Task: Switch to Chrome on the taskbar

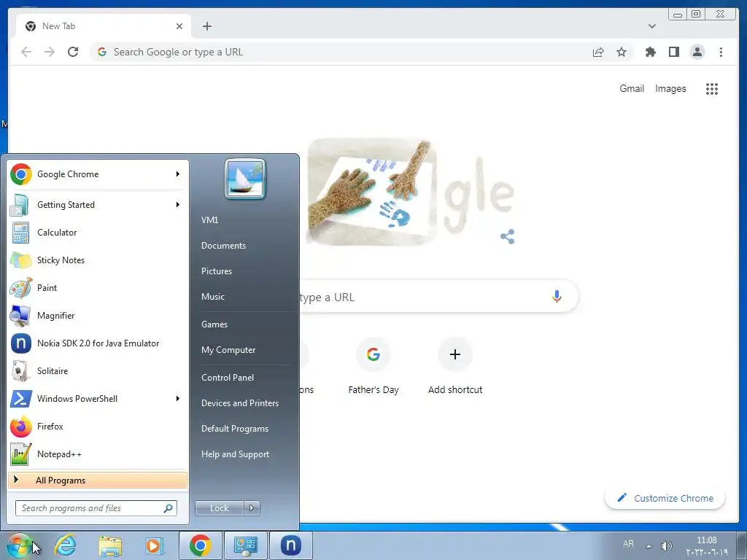Action: 201,545
